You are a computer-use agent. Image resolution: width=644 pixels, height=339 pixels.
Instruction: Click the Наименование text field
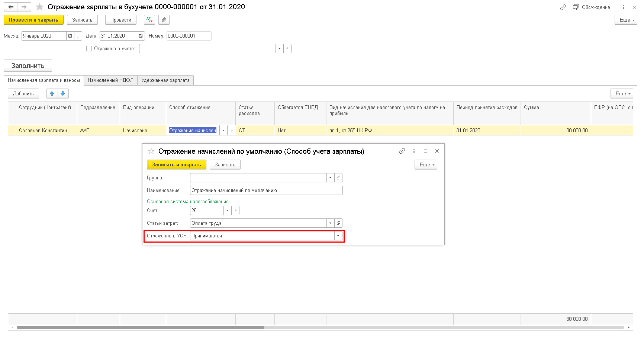[266, 191]
